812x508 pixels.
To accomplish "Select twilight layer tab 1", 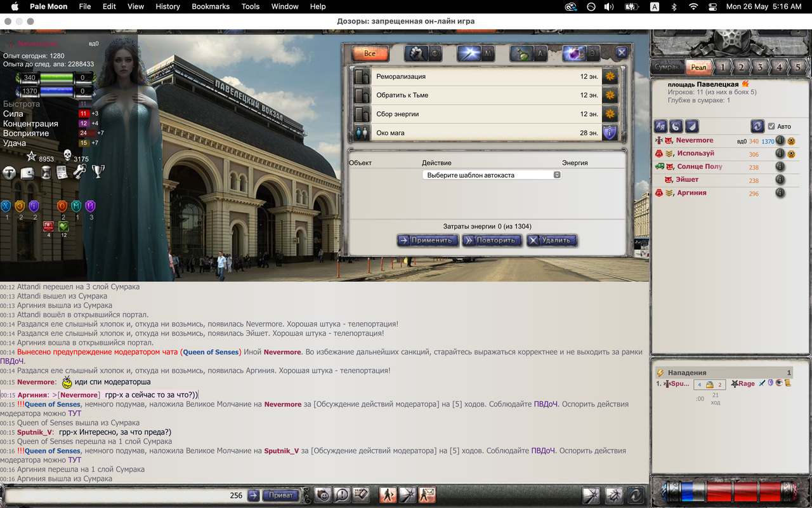I will pyautogui.click(x=723, y=67).
